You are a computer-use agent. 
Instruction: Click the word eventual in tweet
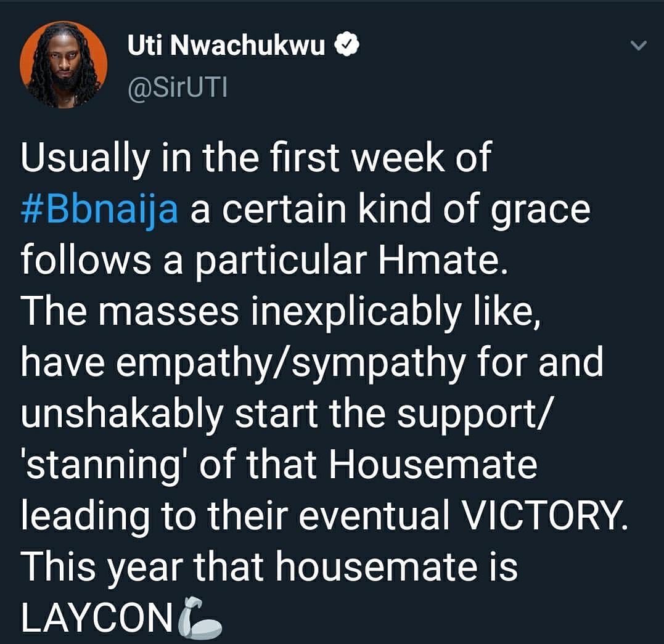pyautogui.click(x=374, y=516)
